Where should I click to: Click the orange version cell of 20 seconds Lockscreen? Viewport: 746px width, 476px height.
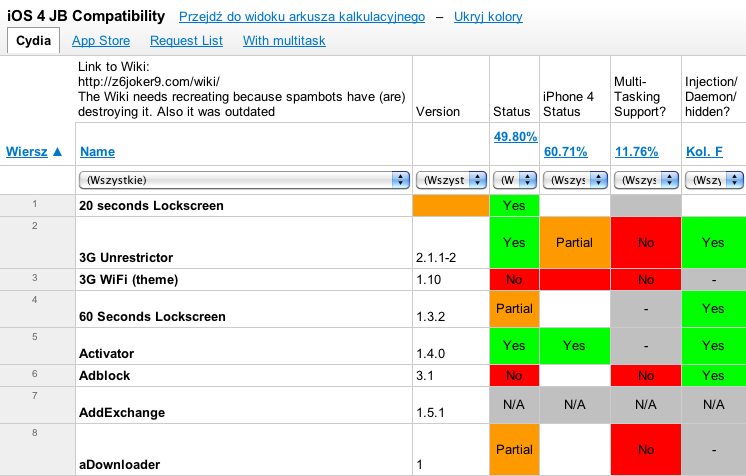(451, 206)
